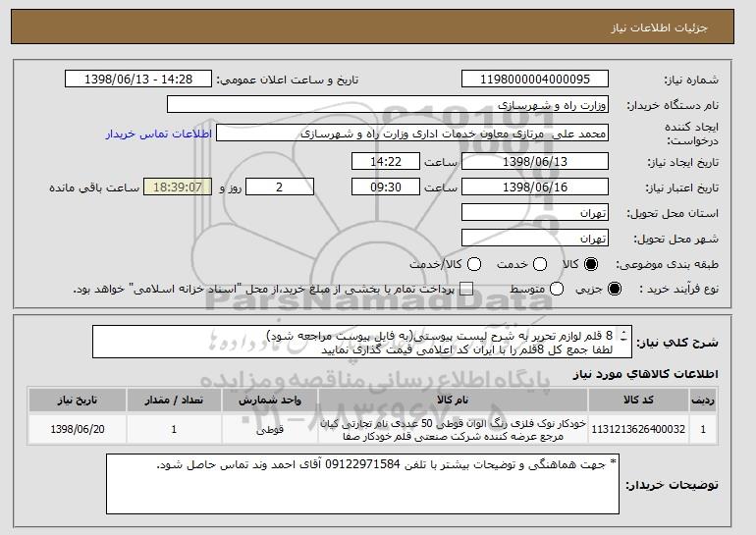Click the جزئیات اطلاعات نیاز header title
Viewport: 756px width, 535px height.
click(x=659, y=27)
